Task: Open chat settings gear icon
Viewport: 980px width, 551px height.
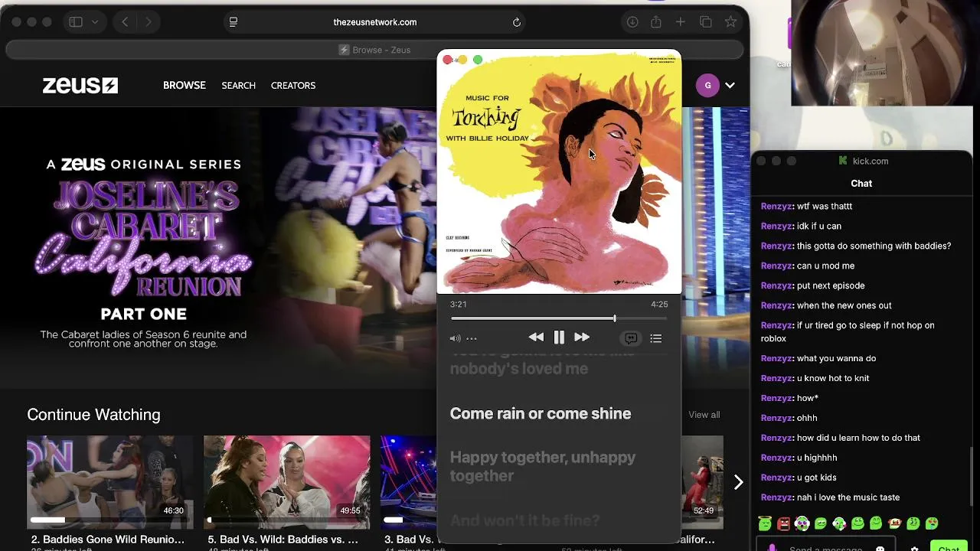Action: 914,548
